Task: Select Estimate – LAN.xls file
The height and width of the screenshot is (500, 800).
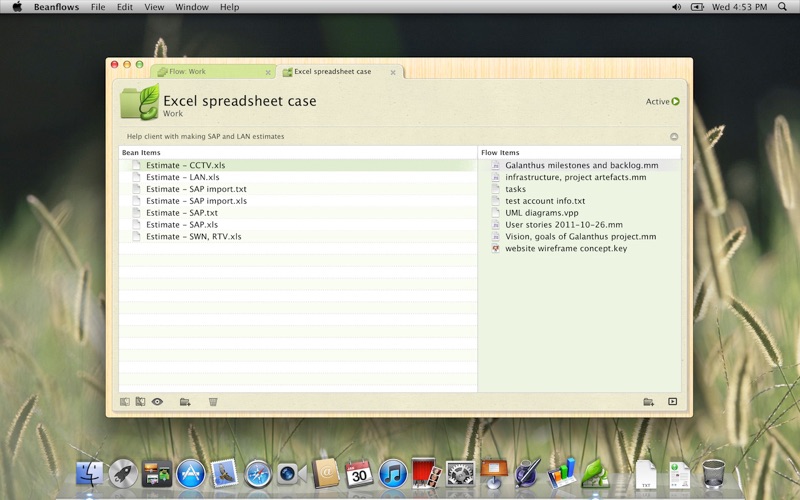Action: [298, 177]
